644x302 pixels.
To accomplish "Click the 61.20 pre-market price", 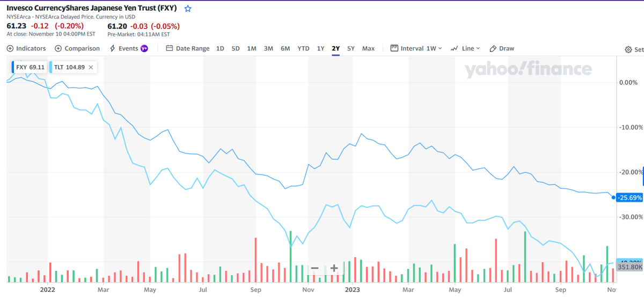I will 116,26.
